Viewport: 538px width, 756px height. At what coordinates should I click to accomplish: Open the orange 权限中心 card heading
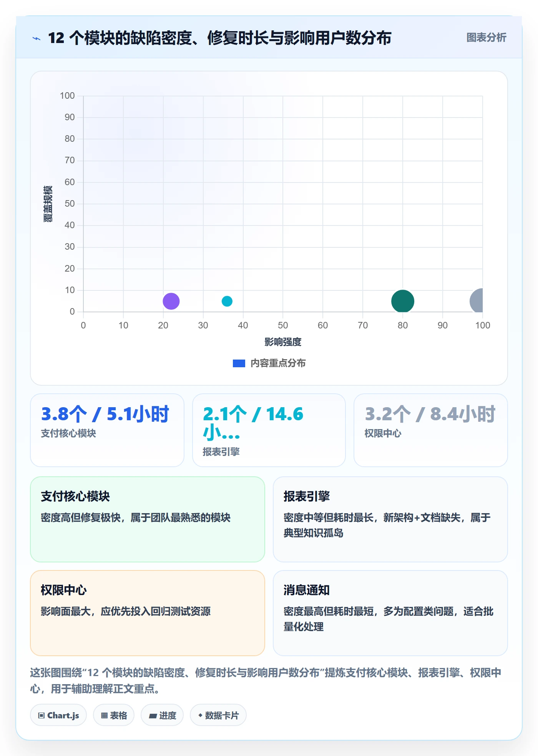pyautogui.click(x=64, y=590)
